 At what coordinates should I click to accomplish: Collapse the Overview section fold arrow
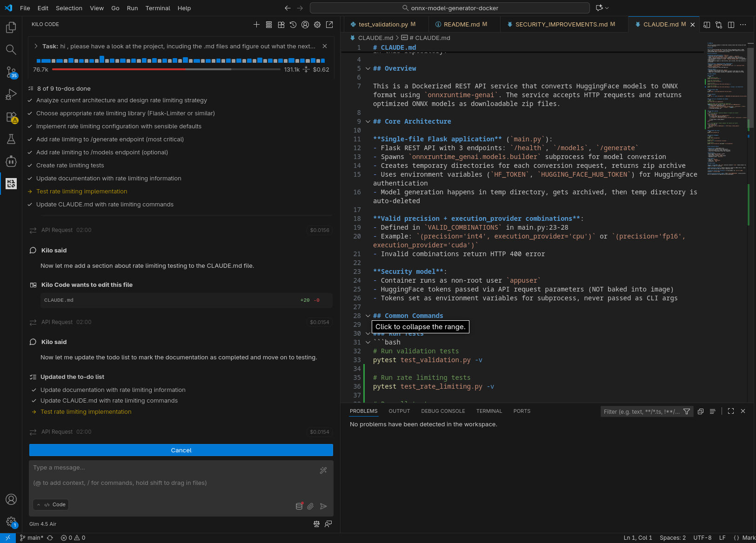(368, 69)
